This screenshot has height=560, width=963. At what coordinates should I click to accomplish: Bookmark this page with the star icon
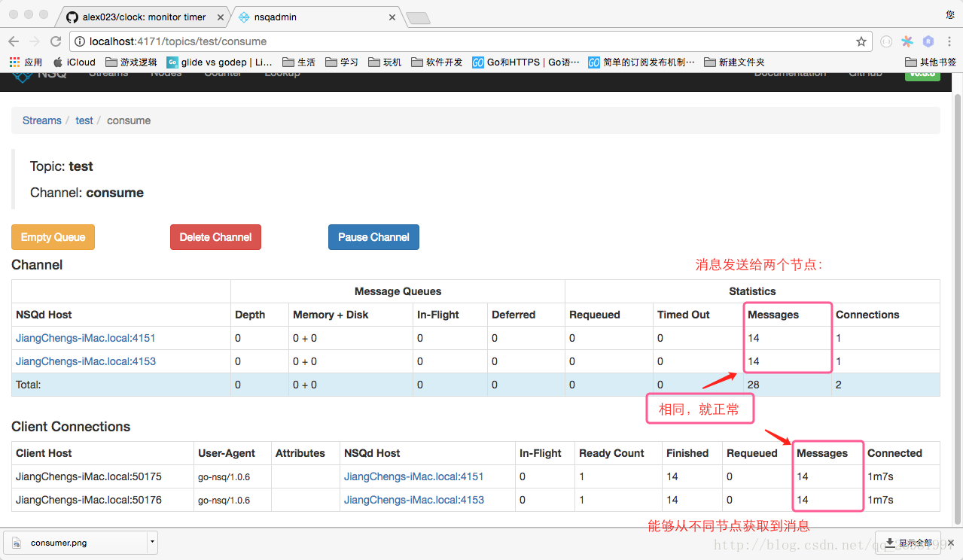(861, 41)
